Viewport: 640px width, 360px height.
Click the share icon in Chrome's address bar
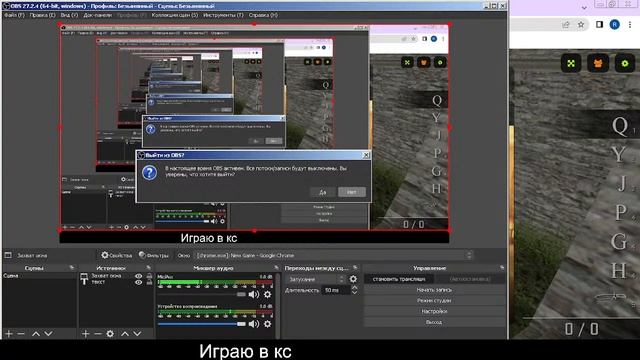pyautogui.click(x=566, y=24)
